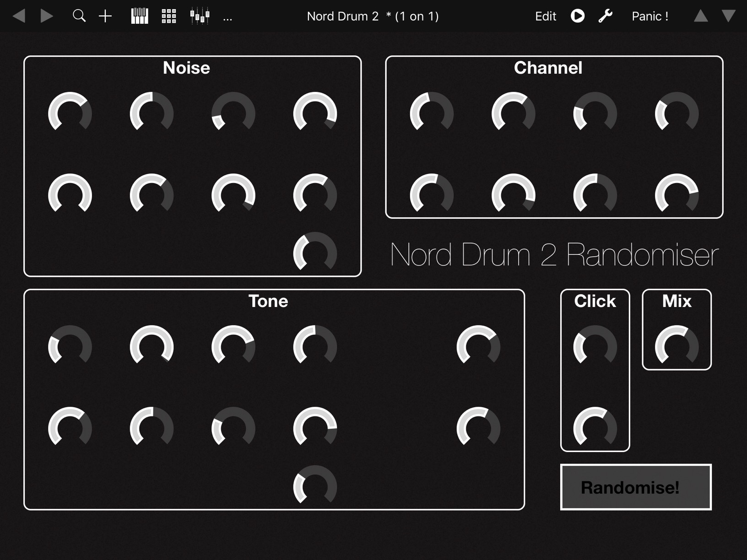The image size is (747, 560).
Task: Enter Edit mode
Action: point(546,16)
